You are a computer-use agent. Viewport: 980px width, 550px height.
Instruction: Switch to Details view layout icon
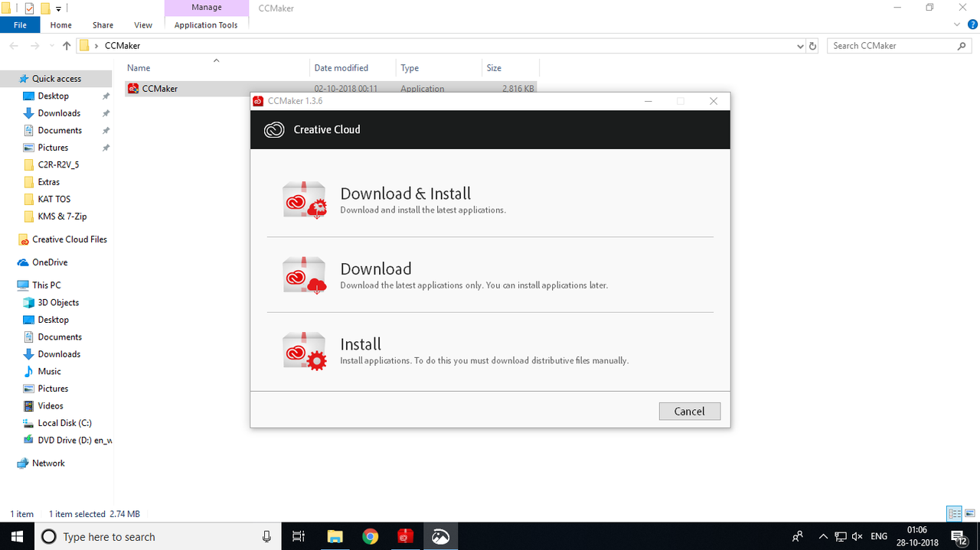tap(954, 513)
